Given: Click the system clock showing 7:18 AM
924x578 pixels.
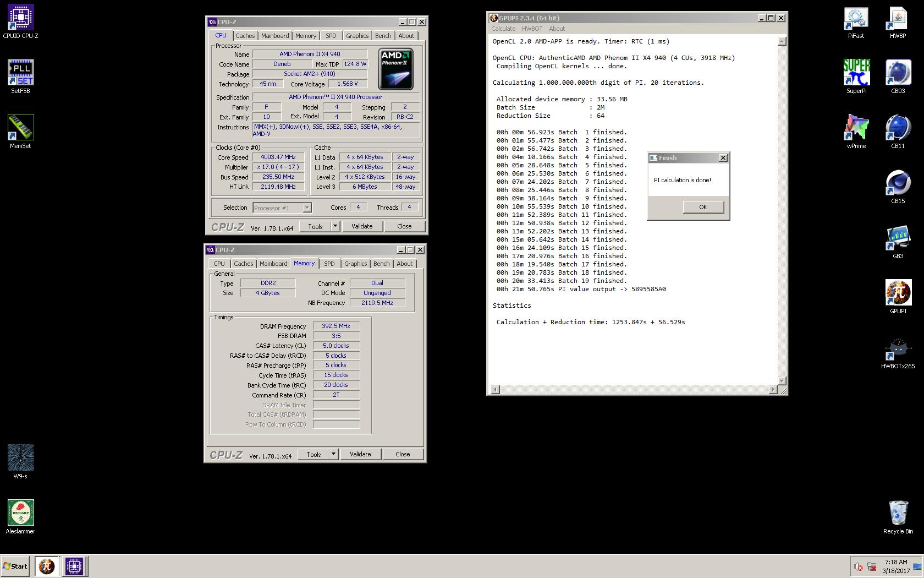Looking at the screenshot, I should coord(896,563).
